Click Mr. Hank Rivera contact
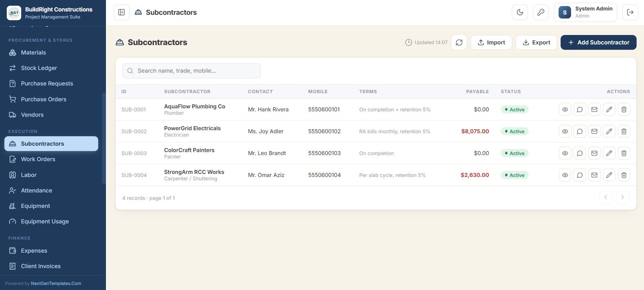Viewport: 644px width, 290px height. point(268,110)
